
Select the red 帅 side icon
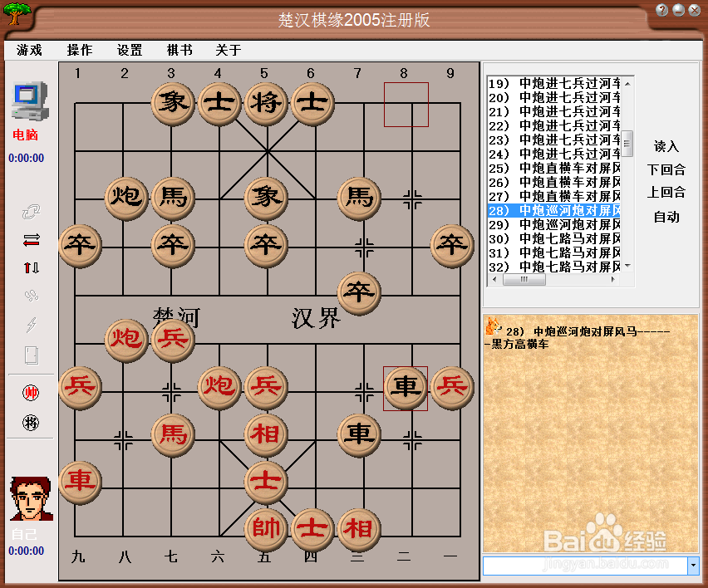click(x=31, y=393)
